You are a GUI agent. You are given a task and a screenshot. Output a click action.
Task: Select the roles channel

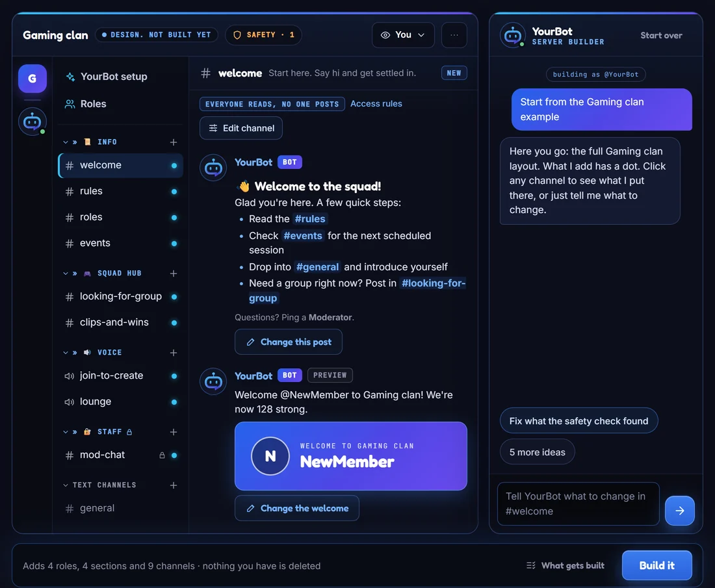pos(121,218)
